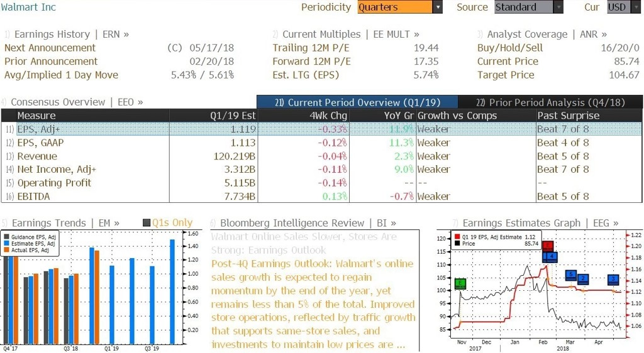Open Analyst Coverage ANR section
Image resolution: width=644 pixels, height=353 pixels.
tap(542, 34)
